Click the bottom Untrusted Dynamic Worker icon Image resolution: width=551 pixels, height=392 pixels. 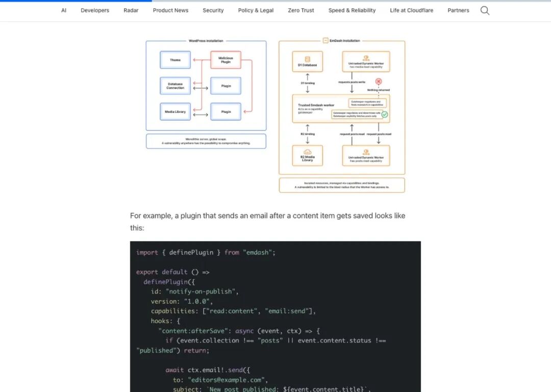[x=366, y=151]
